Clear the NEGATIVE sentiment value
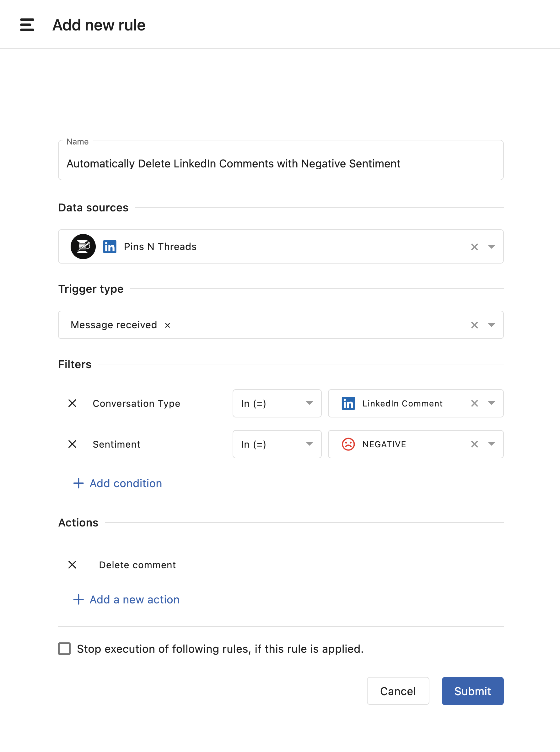This screenshot has height=752, width=560. tap(474, 444)
